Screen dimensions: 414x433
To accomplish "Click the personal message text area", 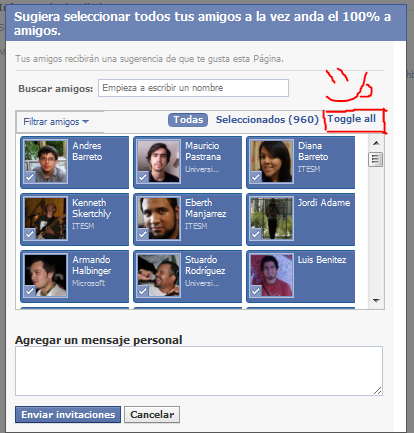I will [199, 371].
